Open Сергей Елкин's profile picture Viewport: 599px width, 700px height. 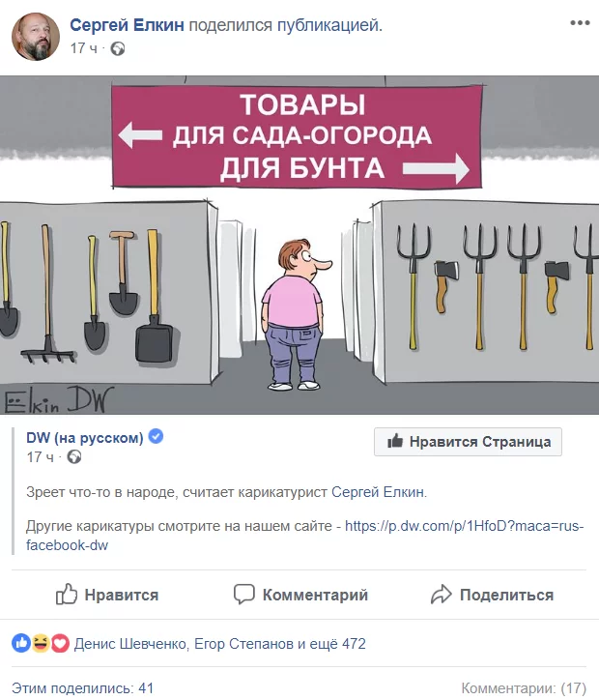tap(36, 37)
